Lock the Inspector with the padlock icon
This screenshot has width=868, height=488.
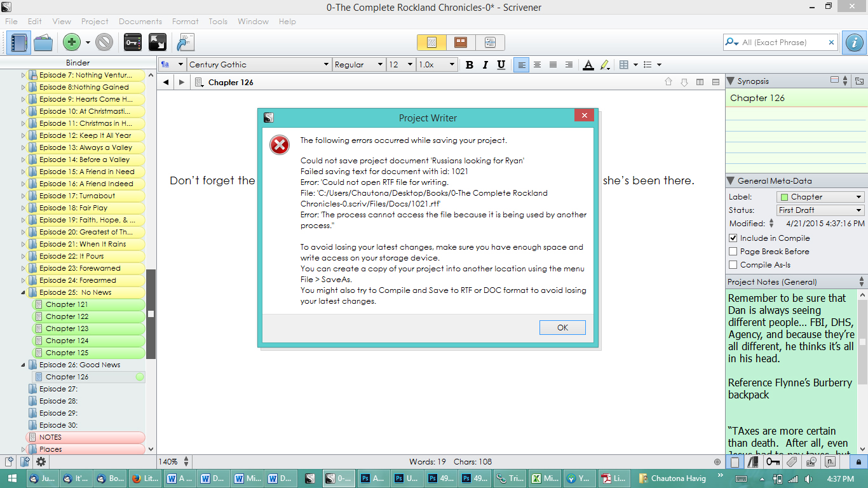[858, 462]
